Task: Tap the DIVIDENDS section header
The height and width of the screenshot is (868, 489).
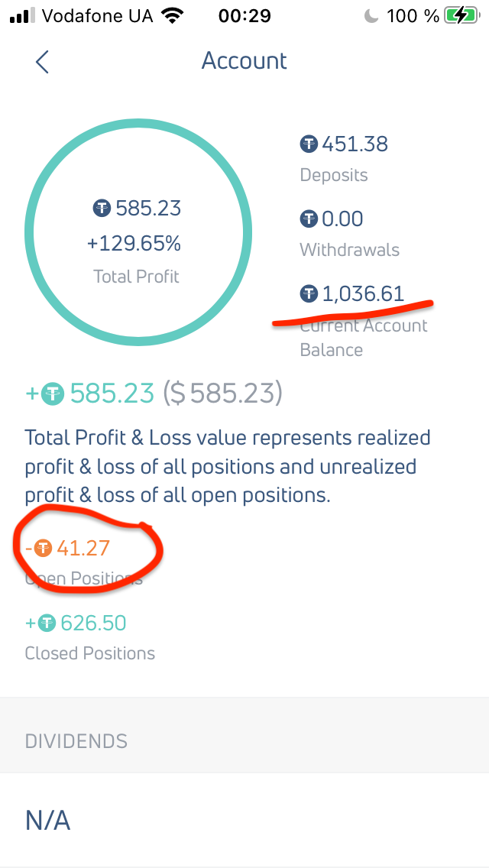Action: [76, 741]
